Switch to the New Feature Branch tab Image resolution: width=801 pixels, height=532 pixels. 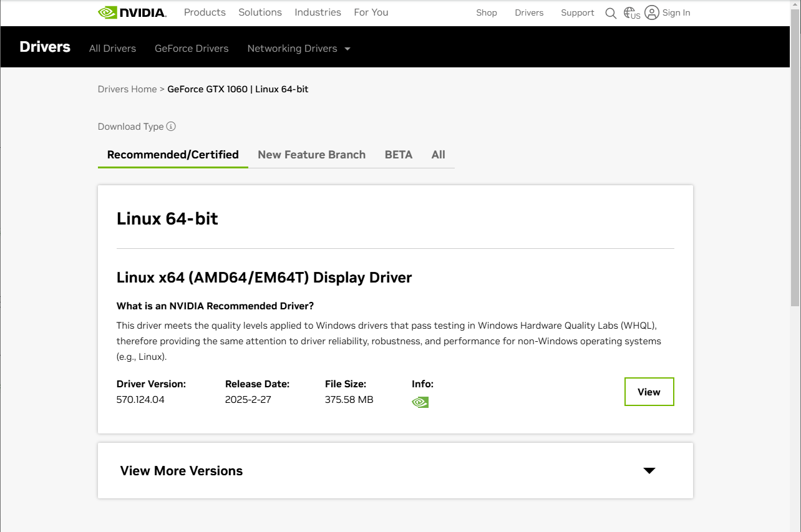(x=312, y=155)
